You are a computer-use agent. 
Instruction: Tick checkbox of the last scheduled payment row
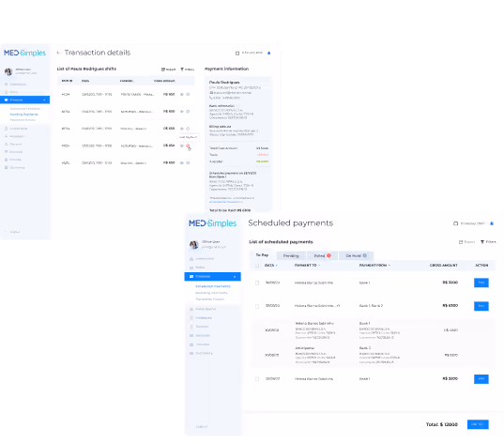(x=257, y=379)
